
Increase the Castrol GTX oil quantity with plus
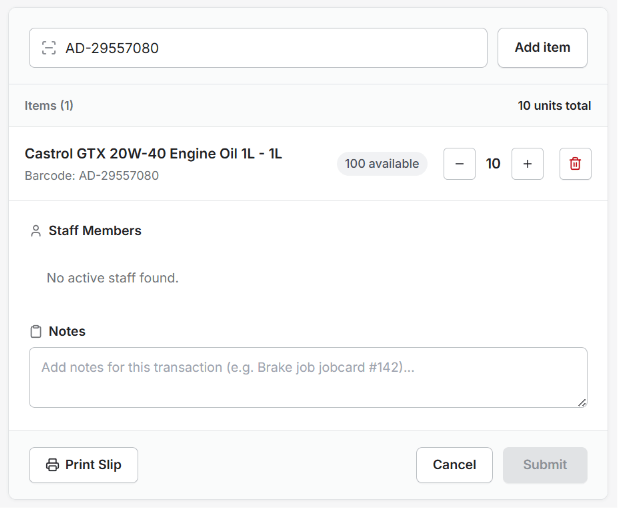pos(527,164)
